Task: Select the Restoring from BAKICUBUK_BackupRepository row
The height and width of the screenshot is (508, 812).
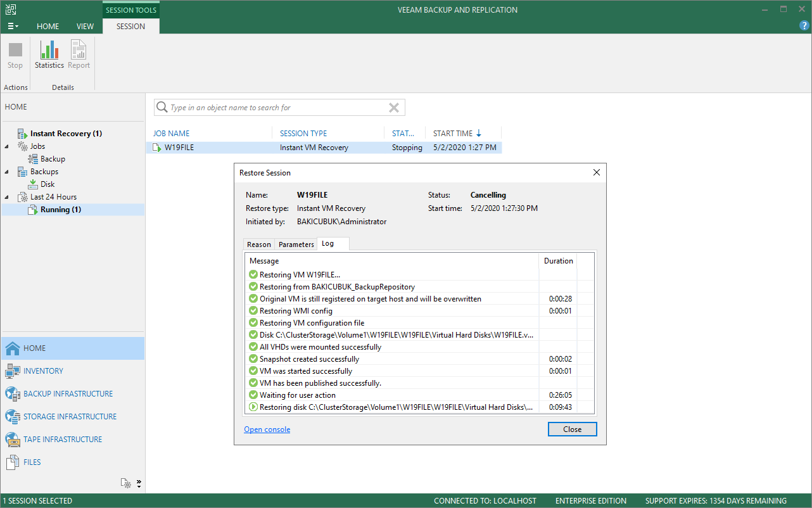Action: tap(419, 287)
